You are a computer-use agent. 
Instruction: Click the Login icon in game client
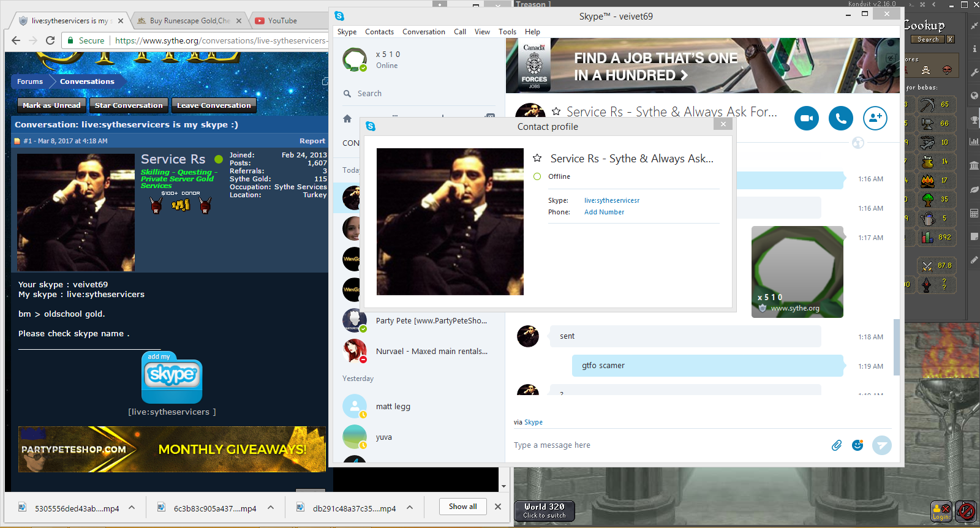click(x=941, y=511)
